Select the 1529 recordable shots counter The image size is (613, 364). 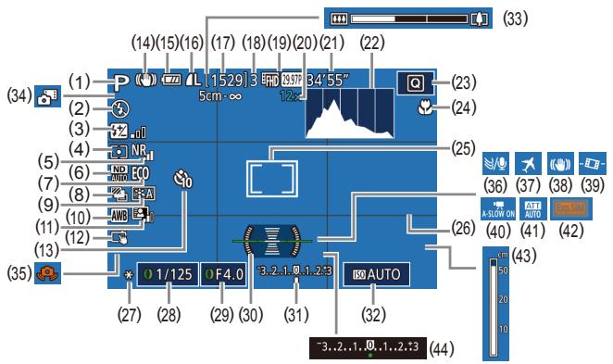click(x=227, y=81)
